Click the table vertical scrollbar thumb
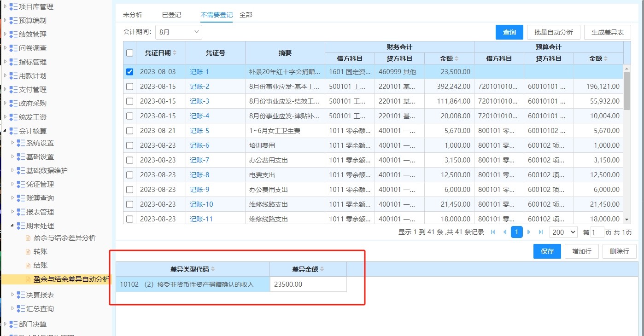 [626, 91]
